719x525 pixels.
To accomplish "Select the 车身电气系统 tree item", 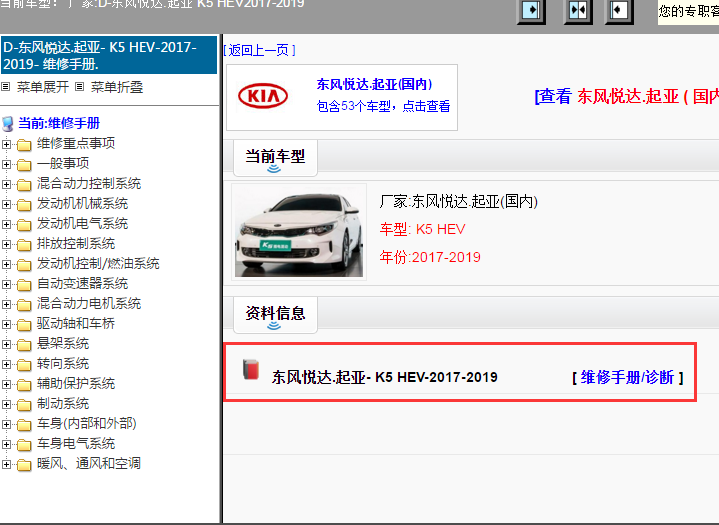I will pyautogui.click(x=76, y=444).
